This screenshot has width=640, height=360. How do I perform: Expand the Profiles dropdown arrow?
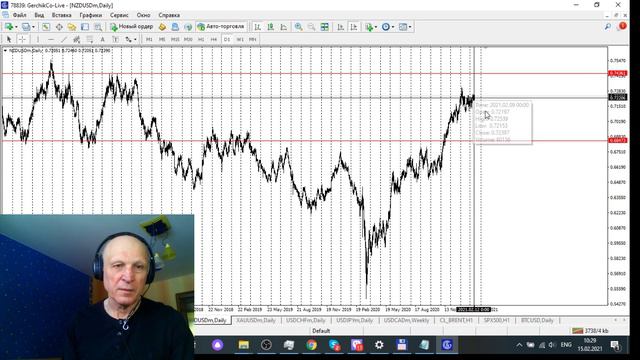pyautogui.click(x=33, y=27)
